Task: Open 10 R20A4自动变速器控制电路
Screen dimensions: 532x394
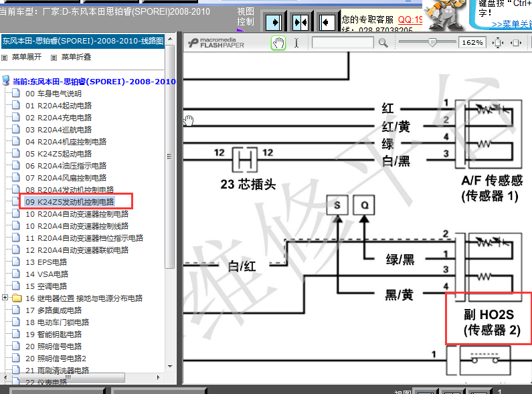Action: point(77,214)
